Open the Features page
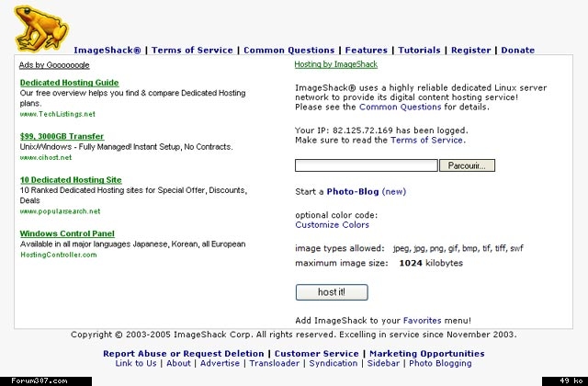588x386 pixels. (366, 51)
